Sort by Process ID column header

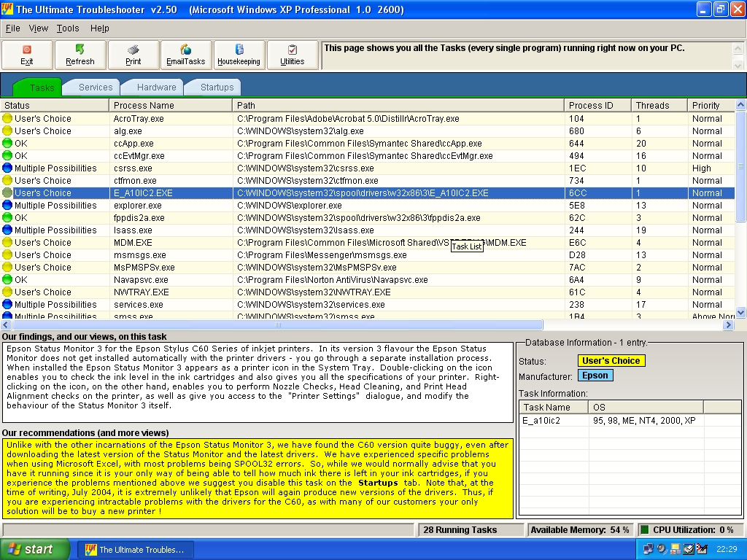[598, 105]
